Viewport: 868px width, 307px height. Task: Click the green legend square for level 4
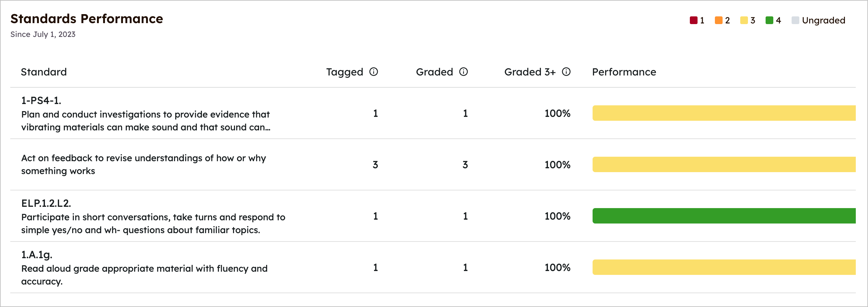coord(769,20)
